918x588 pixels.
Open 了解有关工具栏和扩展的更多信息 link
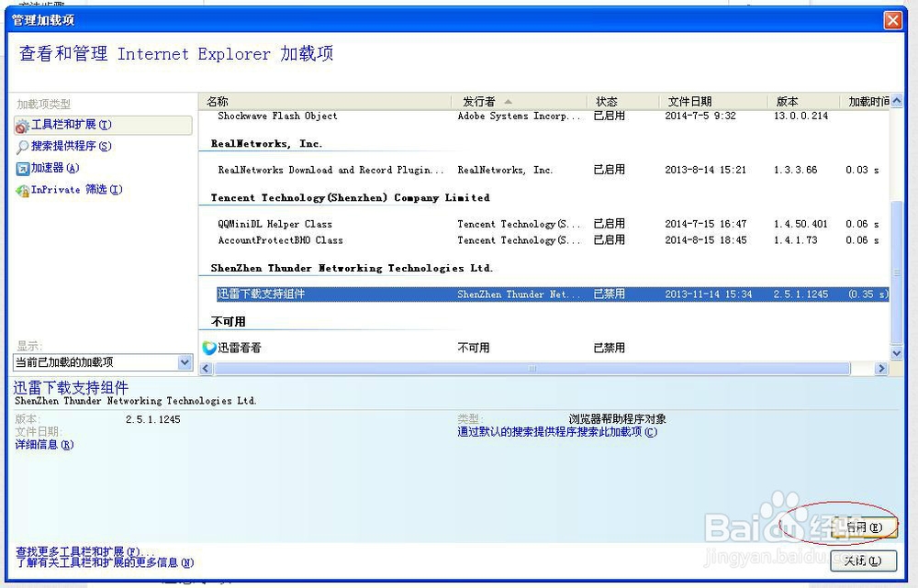pyautogui.click(x=105, y=563)
